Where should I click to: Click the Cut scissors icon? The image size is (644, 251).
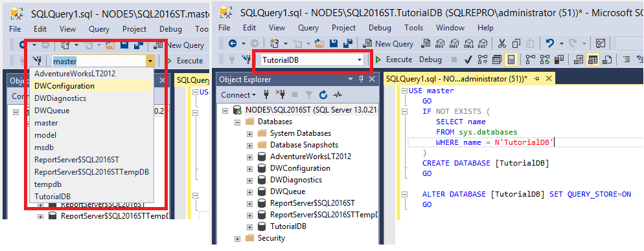coord(502,43)
